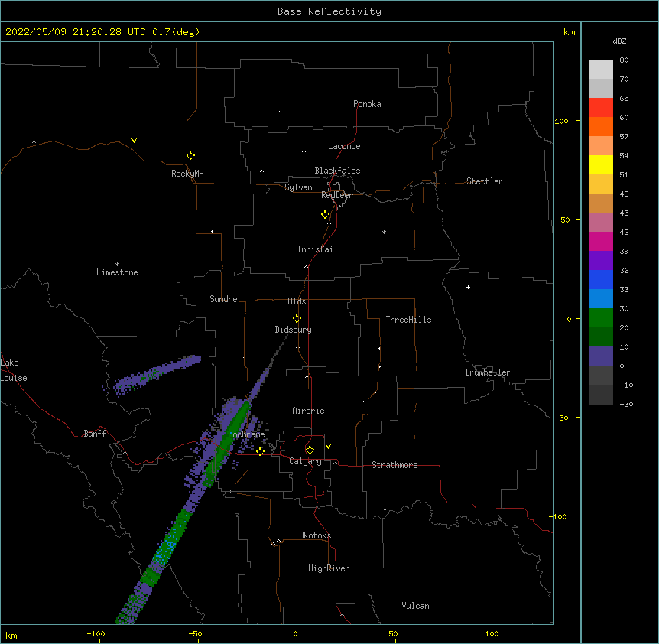Image resolution: width=659 pixels, height=644 pixels.
Task: Click the -50 tick label on the bottom axis
Action: [x=195, y=633]
